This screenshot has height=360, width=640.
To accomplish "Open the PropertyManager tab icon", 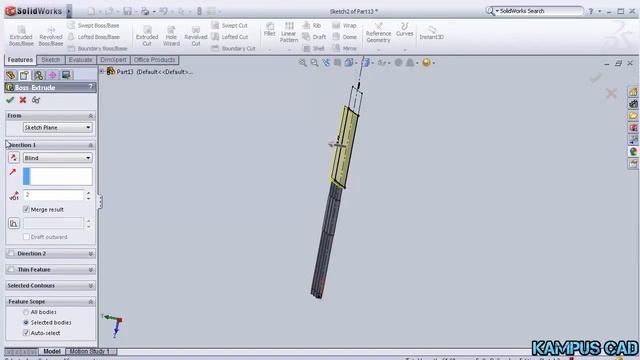I will pyautogui.click(x=24, y=75).
